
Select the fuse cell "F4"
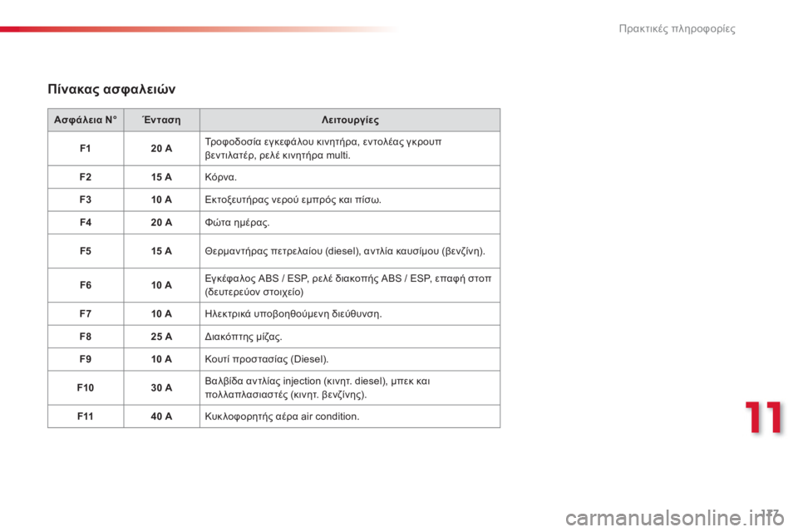tap(86, 223)
